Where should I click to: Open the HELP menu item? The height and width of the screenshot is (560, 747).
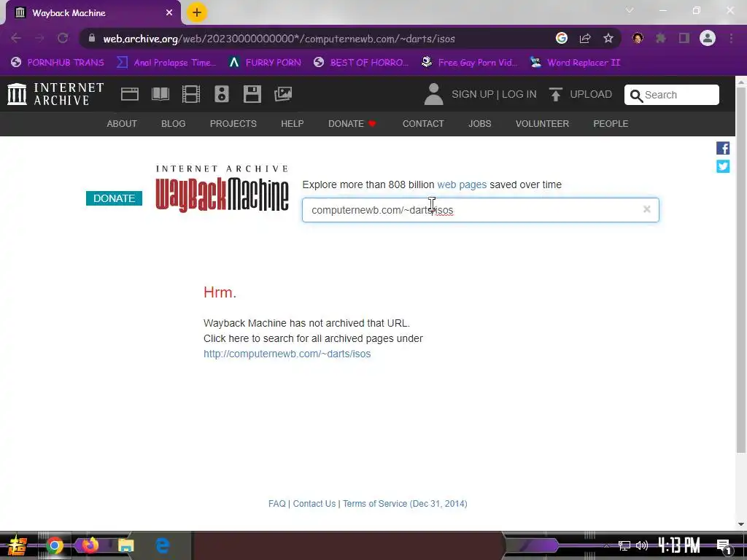(292, 124)
